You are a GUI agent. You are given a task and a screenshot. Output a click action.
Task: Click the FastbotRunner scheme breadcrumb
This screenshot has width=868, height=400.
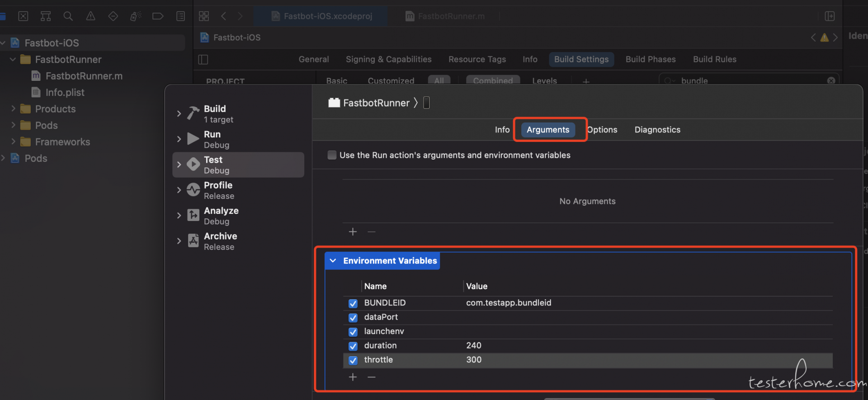pyautogui.click(x=376, y=103)
